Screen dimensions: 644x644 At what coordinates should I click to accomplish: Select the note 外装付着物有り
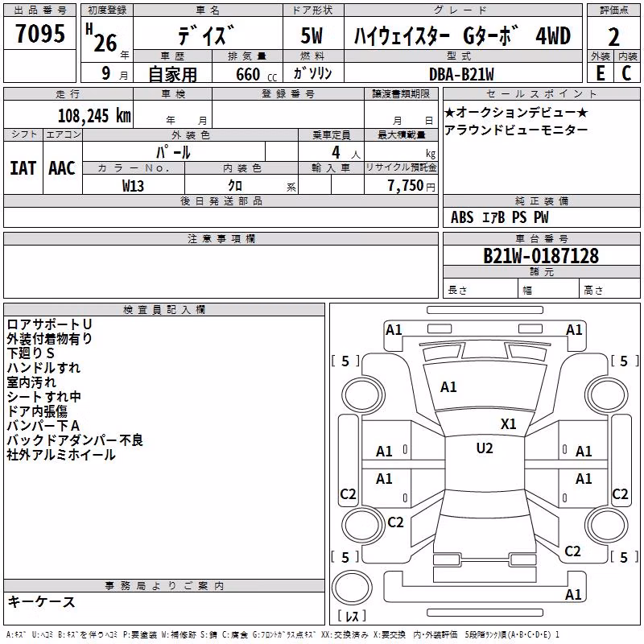[x=49, y=339]
